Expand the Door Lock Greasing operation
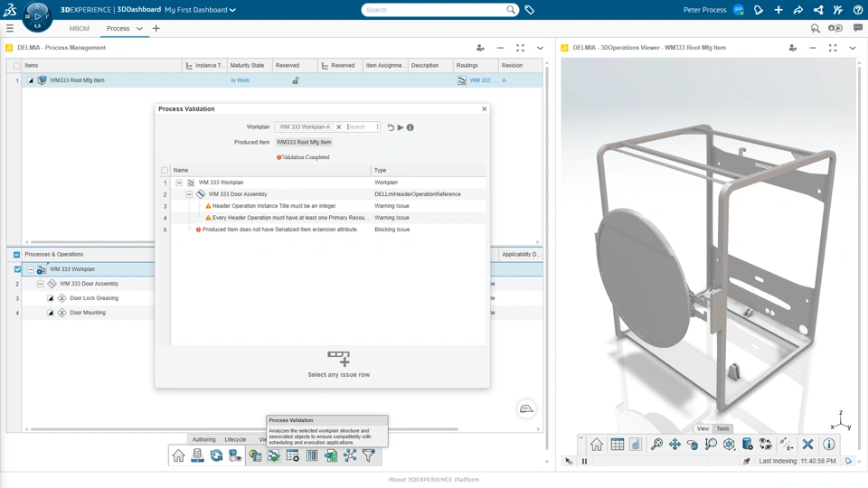The height and width of the screenshot is (488, 868). coord(51,298)
